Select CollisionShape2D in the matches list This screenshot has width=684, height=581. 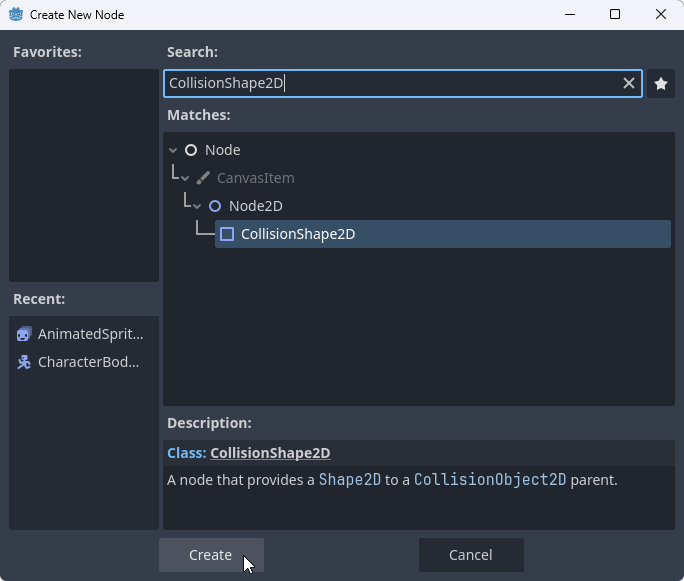(x=298, y=234)
